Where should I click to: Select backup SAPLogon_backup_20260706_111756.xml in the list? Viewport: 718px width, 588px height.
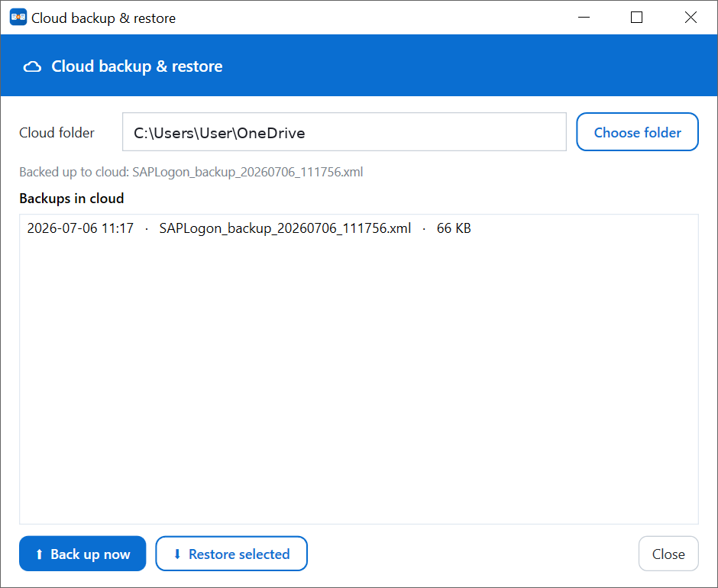pyautogui.click(x=358, y=228)
